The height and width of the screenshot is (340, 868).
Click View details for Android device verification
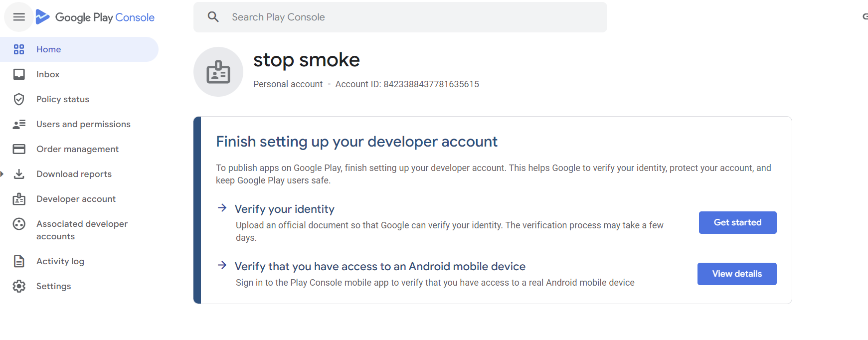[x=737, y=274]
